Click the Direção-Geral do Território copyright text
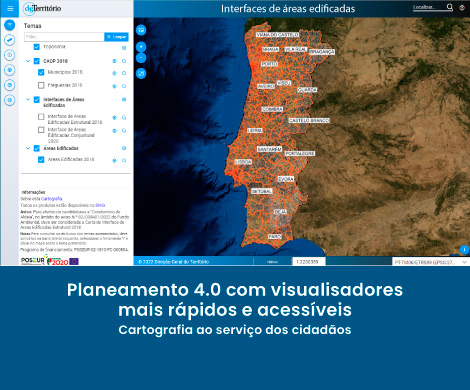Viewport: 470px width, 390px height. coord(174,262)
